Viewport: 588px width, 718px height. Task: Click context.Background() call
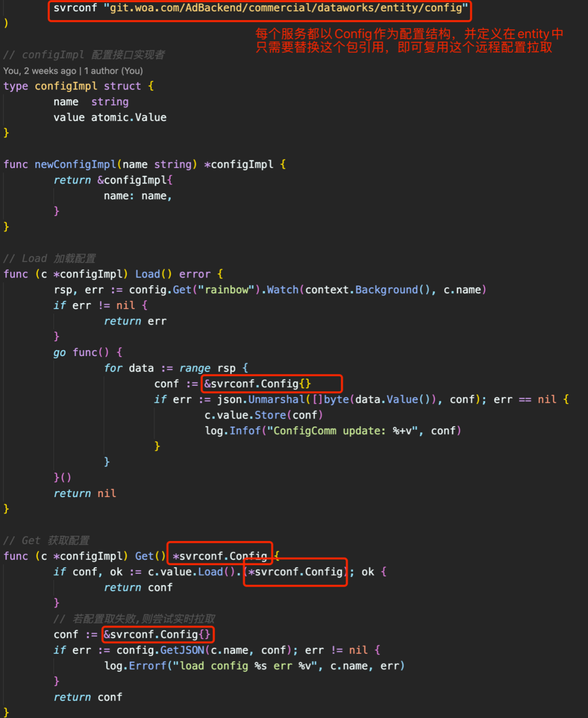coord(367,290)
